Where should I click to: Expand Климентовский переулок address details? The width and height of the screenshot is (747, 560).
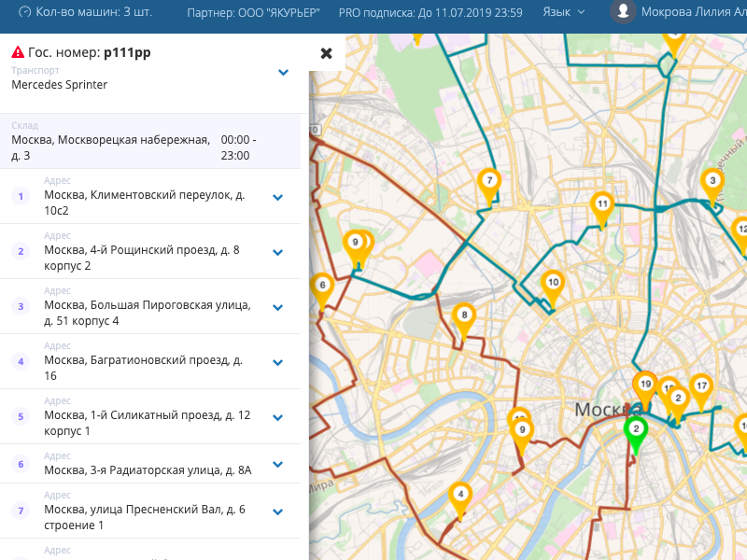277,197
